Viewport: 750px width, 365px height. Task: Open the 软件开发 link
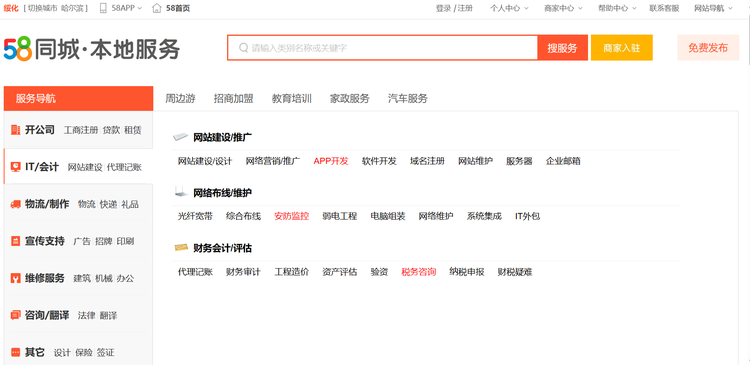point(379,161)
